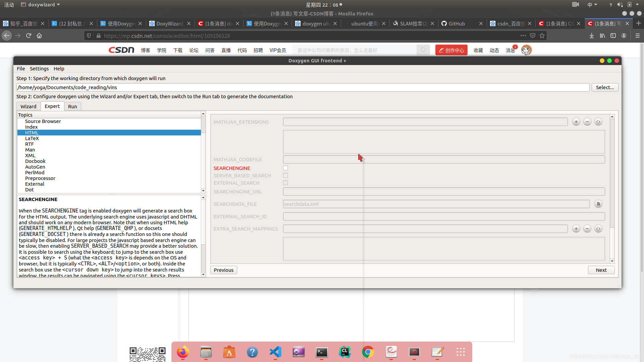644x362 pixels.
Task: Open CSDN 消息 notifications
Action: [510, 50]
